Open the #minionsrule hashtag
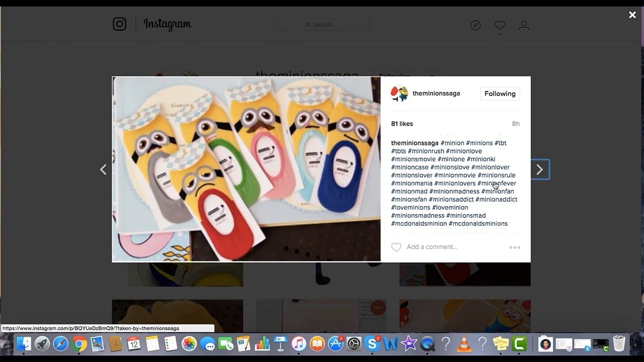The width and height of the screenshot is (644, 362). [497, 175]
